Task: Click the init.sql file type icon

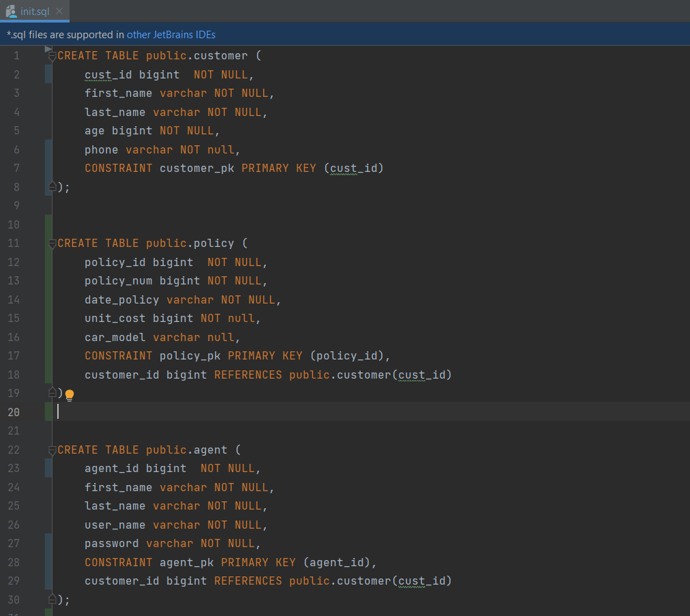Action: pyautogui.click(x=11, y=11)
